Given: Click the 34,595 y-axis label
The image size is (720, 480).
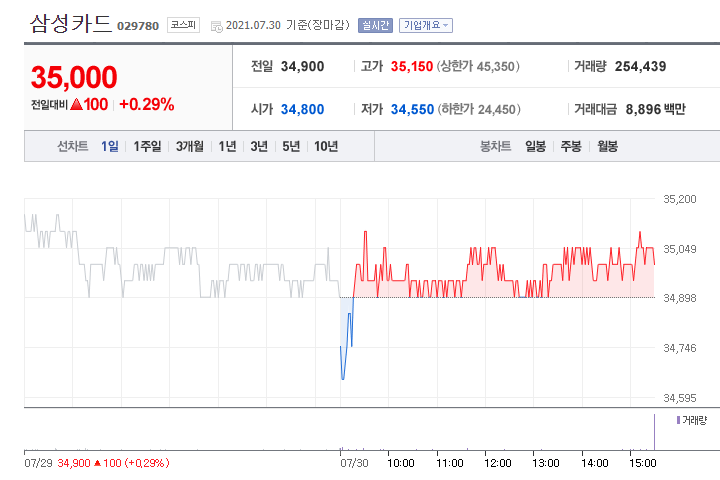Looking at the screenshot, I should point(680,398).
